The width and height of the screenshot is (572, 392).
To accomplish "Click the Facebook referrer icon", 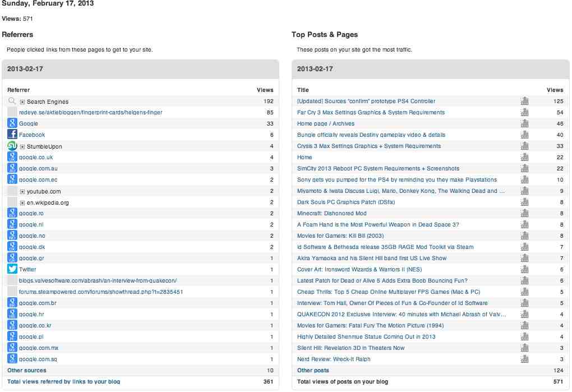I will [x=12, y=135].
